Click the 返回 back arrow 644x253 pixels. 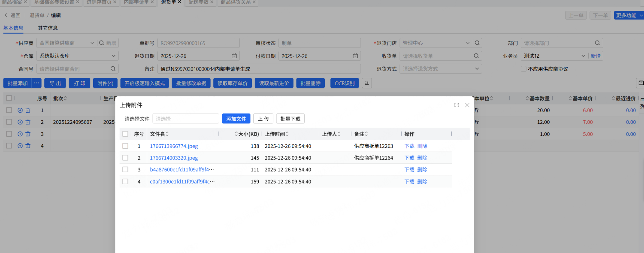pos(6,15)
